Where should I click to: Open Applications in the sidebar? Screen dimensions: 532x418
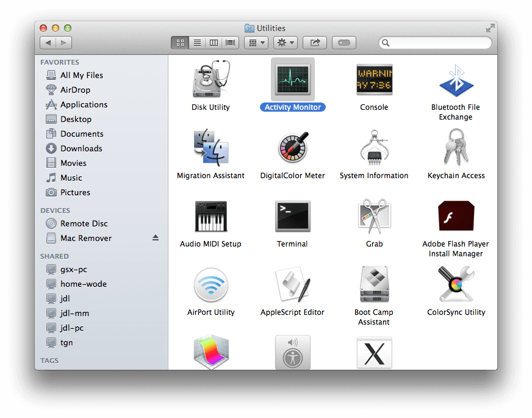[84, 104]
